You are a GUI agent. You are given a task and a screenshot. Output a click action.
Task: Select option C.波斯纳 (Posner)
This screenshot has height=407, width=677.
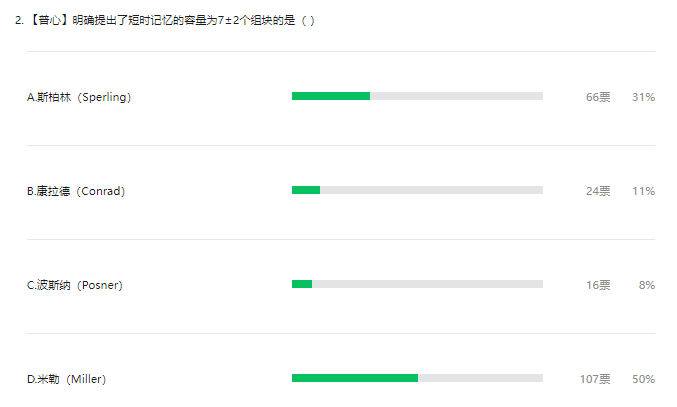pos(75,285)
